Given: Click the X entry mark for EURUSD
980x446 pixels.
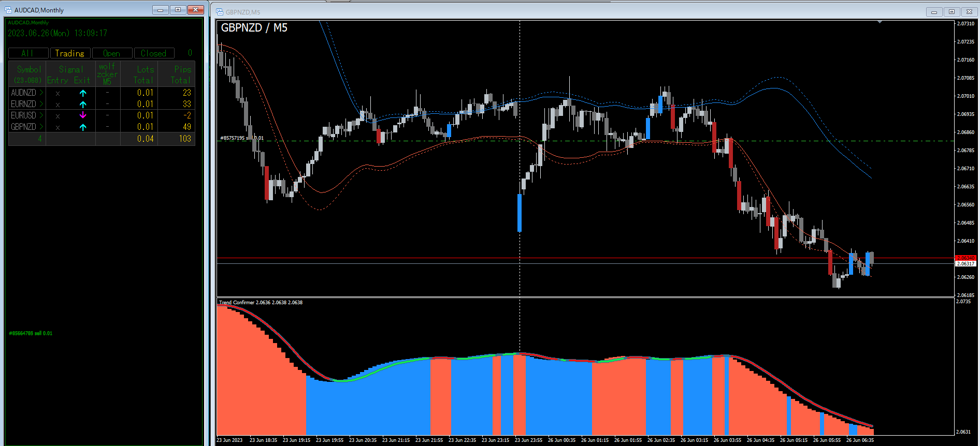Looking at the screenshot, I should [x=57, y=116].
